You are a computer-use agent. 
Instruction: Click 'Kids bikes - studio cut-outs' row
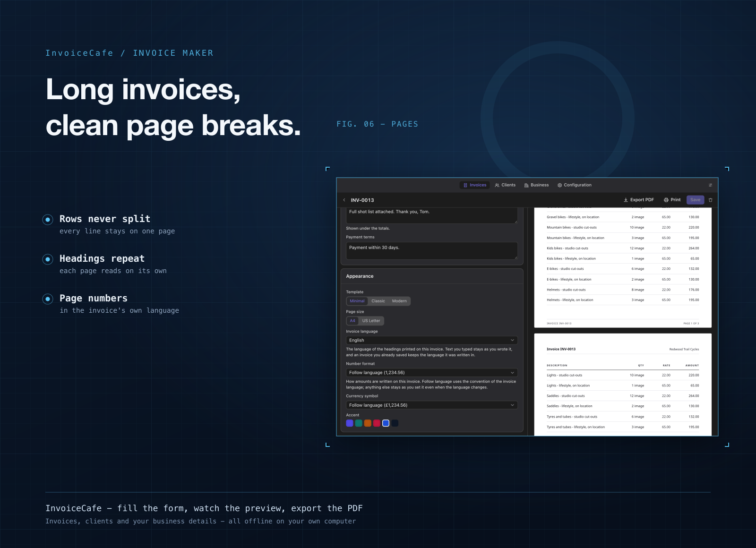point(623,248)
